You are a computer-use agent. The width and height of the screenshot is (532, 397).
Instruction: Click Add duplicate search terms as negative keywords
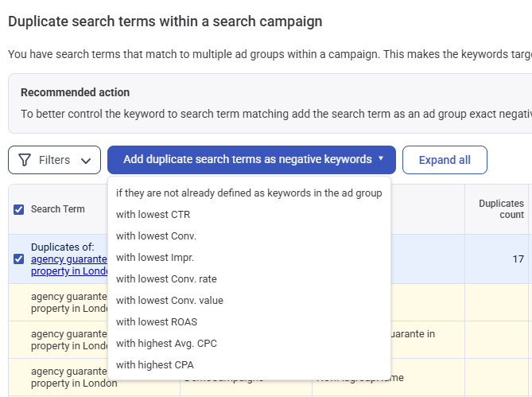pos(247,160)
